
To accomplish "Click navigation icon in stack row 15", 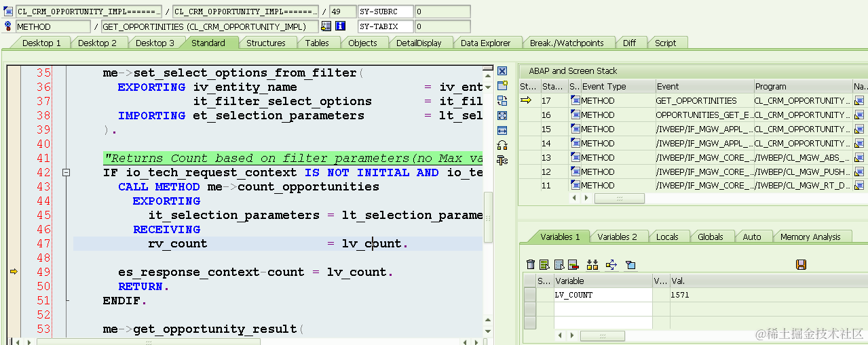I will 859,129.
